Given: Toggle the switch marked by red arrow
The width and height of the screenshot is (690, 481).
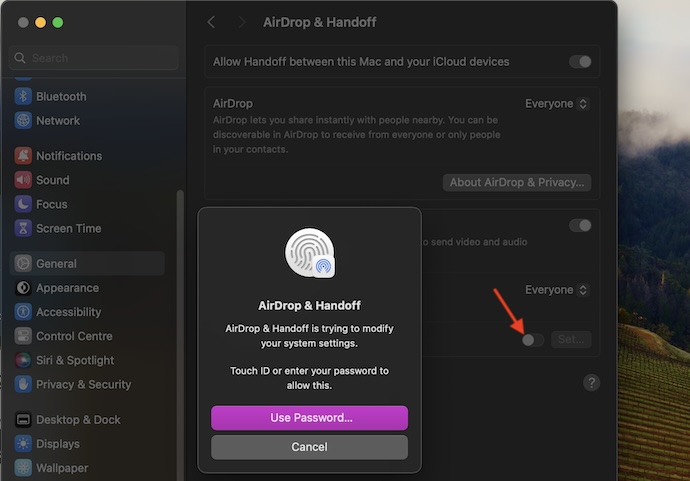Looking at the screenshot, I should point(533,340).
